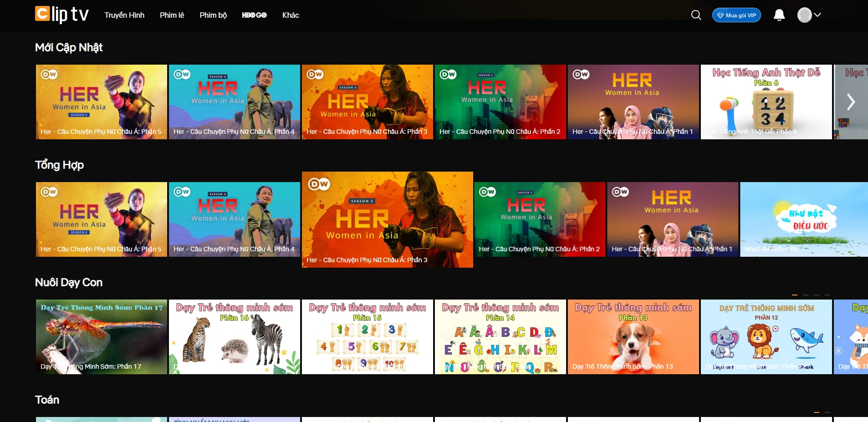The image size is (868, 422).
Task: Open Như Một Điều Ước thumbnail
Action: click(804, 219)
